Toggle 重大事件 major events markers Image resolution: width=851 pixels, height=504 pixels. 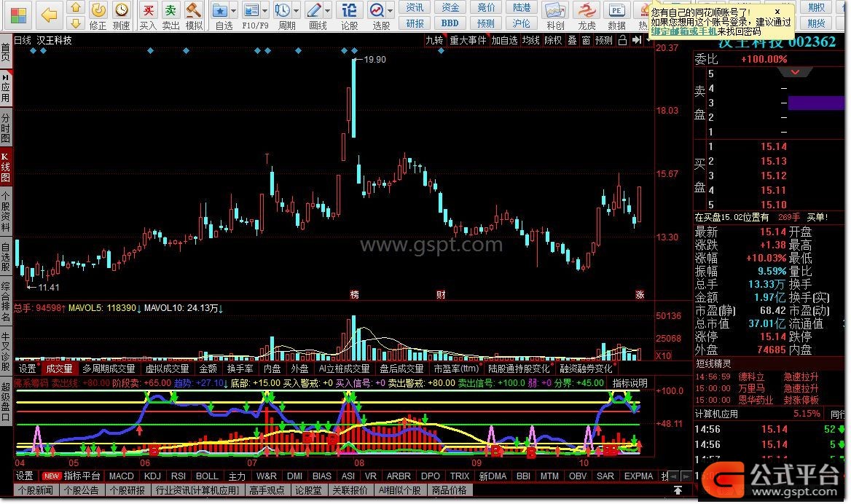click(468, 40)
